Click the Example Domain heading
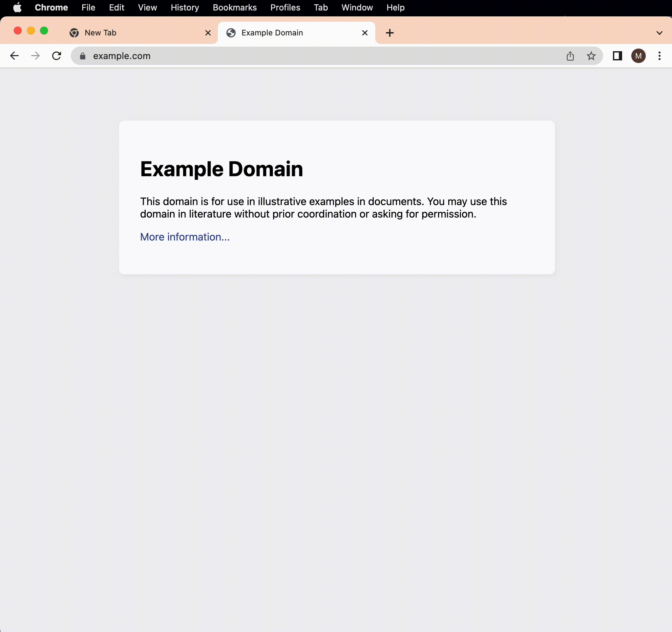 point(221,169)
